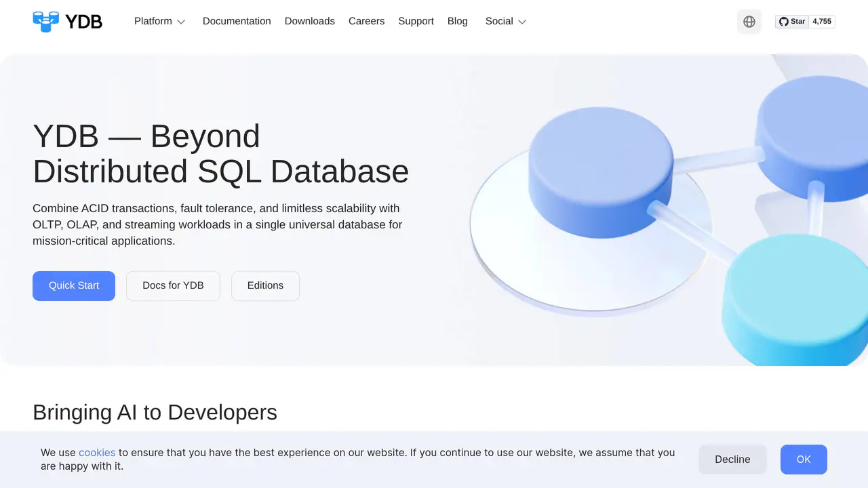The width and height of the screenshot is (868, 488).
Task: Click the Quick Start button
Action: [74, 285]
